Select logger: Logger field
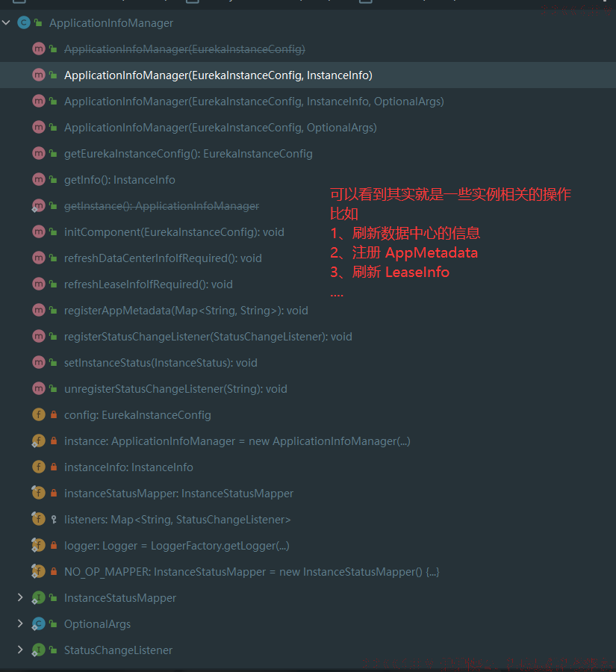Screen dimensions: 616x672 tap(308, 546)
